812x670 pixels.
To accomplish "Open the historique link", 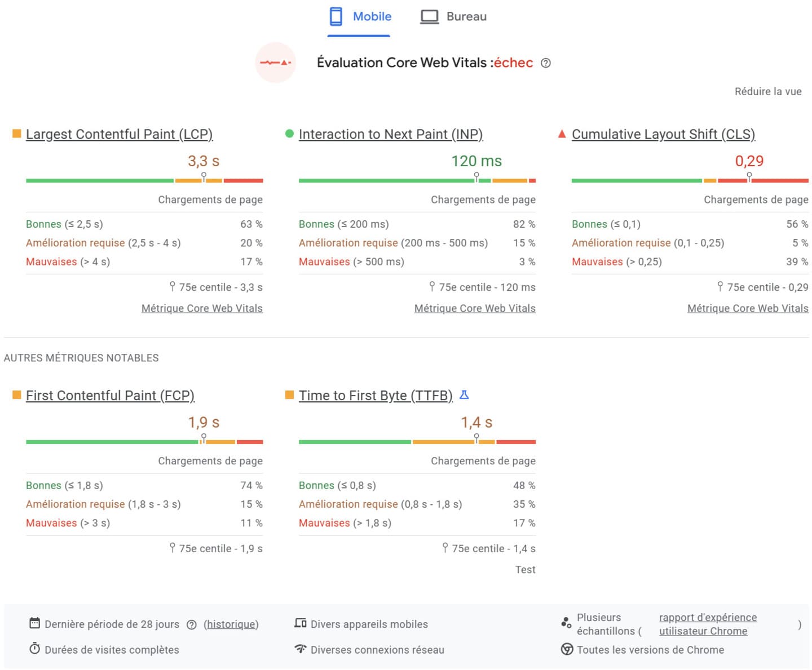I will pyautogui.click(x=231, y=624).
